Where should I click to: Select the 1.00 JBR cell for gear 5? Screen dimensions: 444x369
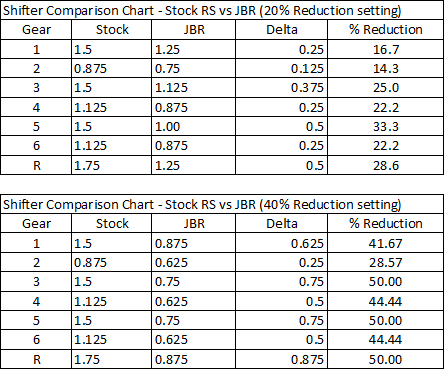tap(193, 126)
